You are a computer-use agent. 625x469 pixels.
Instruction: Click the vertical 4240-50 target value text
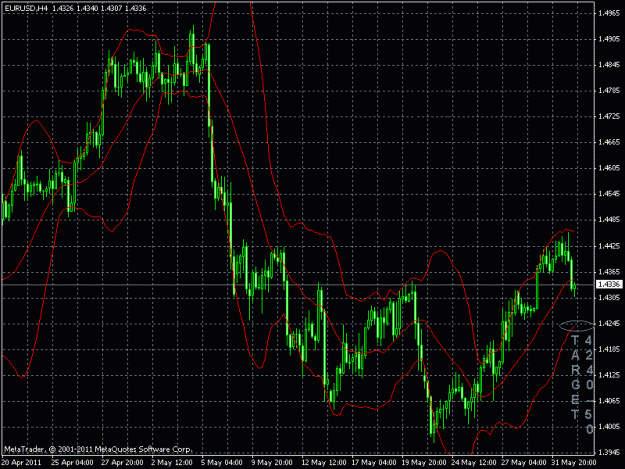[589, 385]
